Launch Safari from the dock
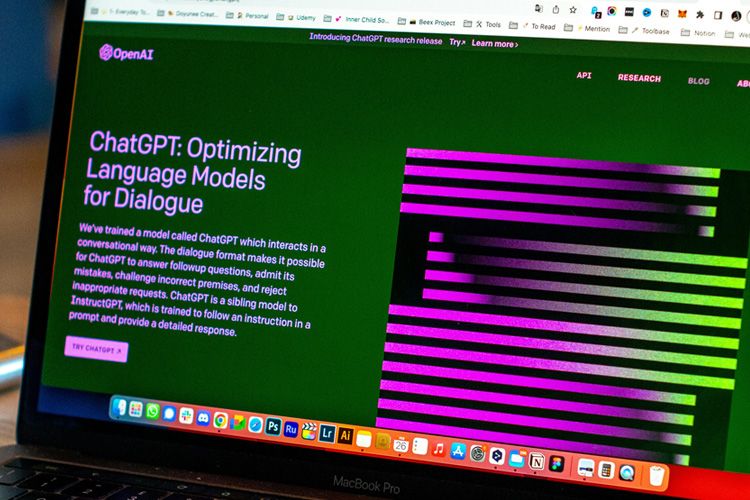 coord(255,425)
